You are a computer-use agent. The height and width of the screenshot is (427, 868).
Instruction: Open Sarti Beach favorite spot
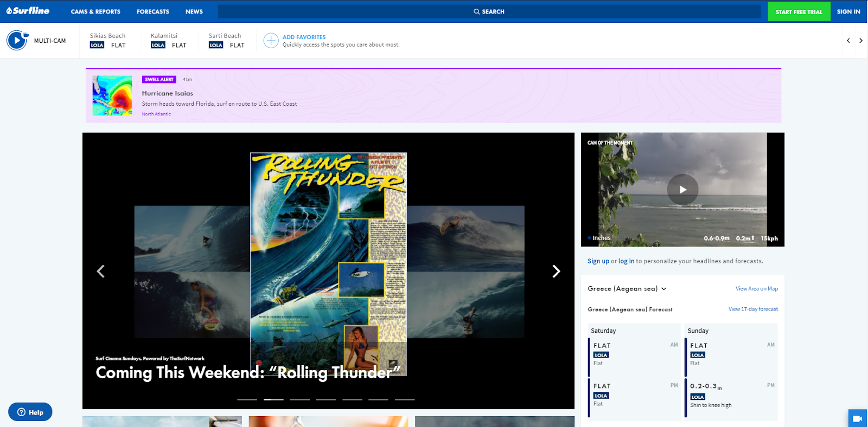[227, 41]
